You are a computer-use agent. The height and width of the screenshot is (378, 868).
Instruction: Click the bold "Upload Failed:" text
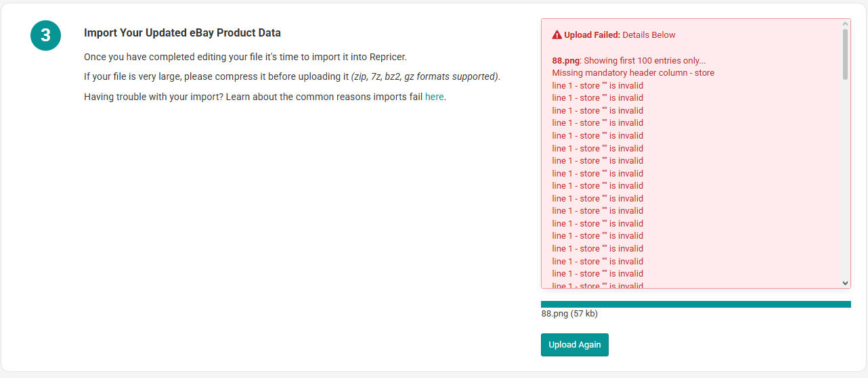(x=592, y=35)
